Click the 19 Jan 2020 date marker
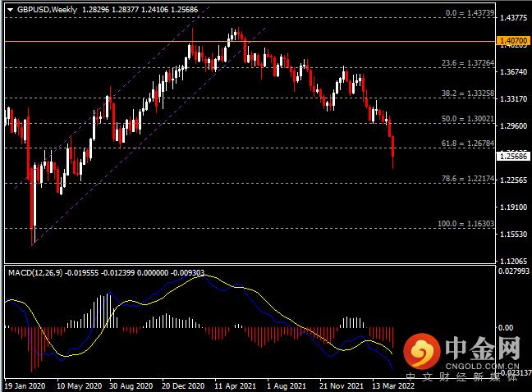The width and height of the screenshot is (532, 392). pyautogui.click(x=25, y=386)
